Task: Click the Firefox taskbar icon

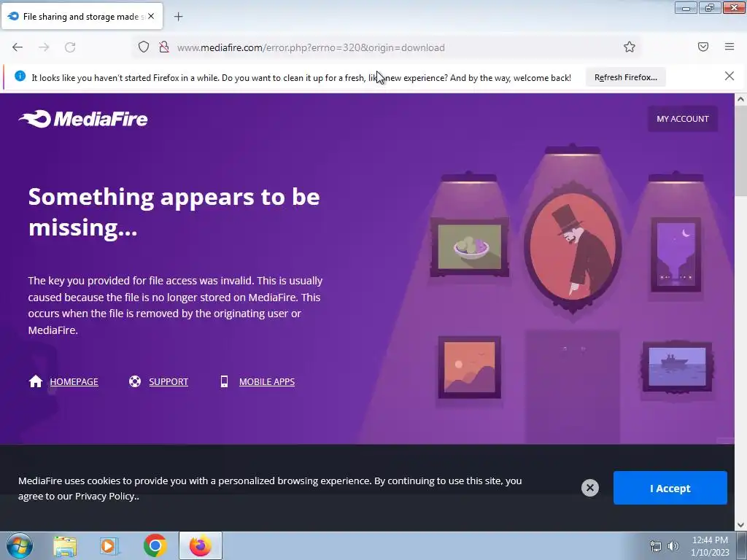Action: [200, 545]
